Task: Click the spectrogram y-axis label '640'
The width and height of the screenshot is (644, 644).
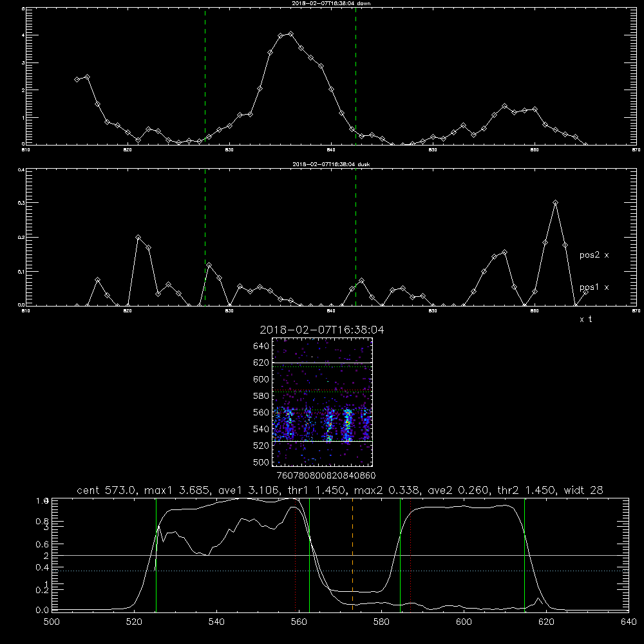Action: (261, 346)
